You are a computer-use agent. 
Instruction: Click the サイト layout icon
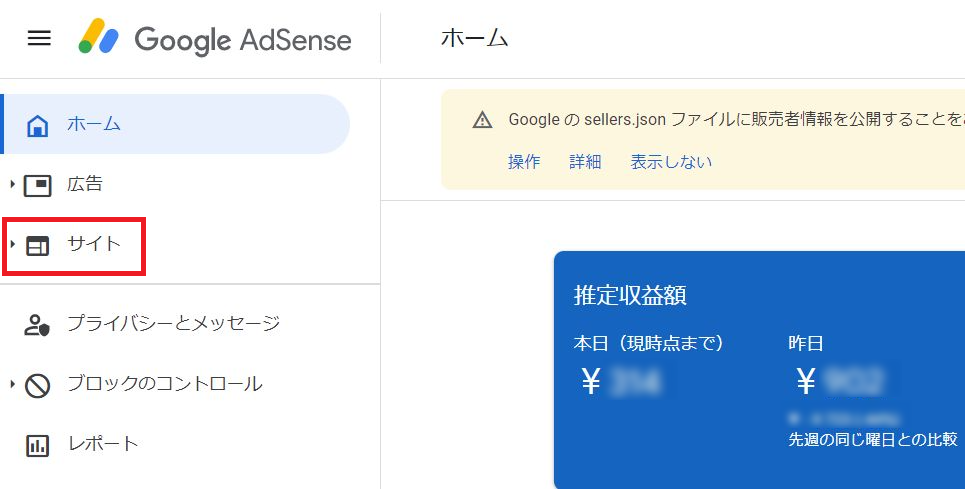tap(38, 246)
